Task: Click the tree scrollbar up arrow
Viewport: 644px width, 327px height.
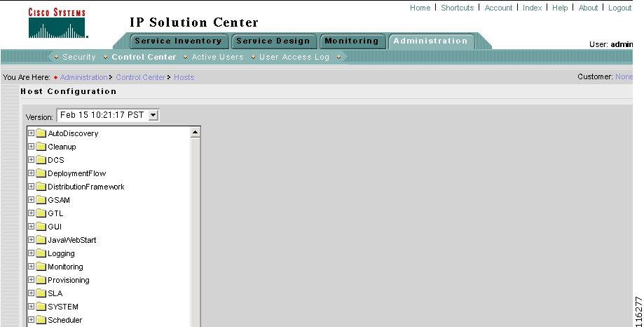Action: tap(195, 132)
